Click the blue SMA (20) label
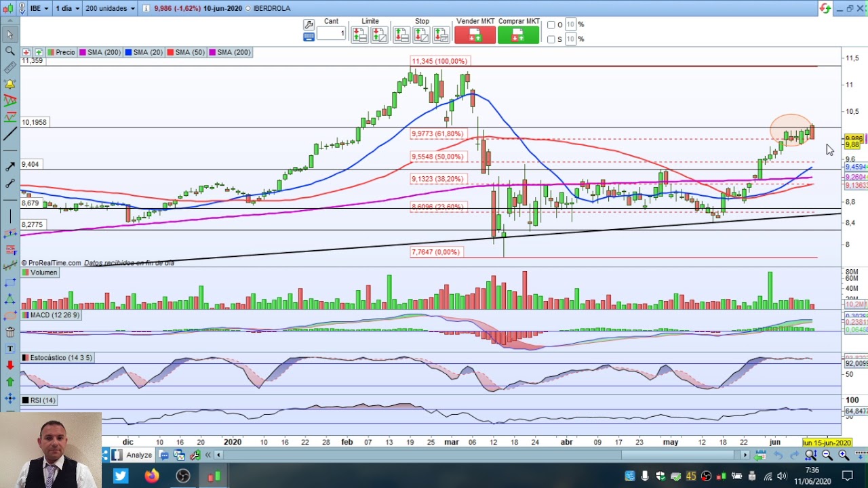 (144, 52)
